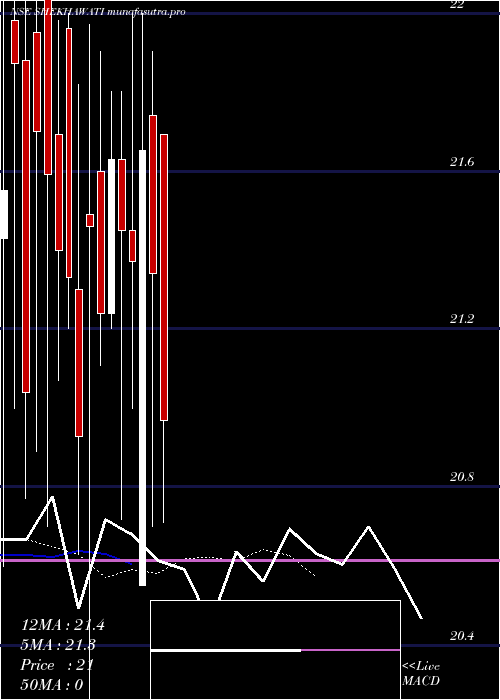Click the small red candle near 21.5

point(90,221)
